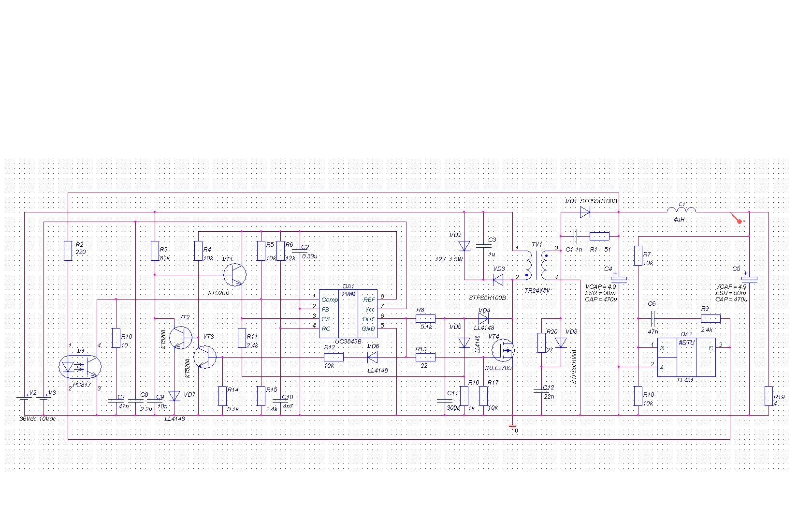Select the VD4 diode symbol
Screen dimensions: 812x508
pos(483,318)
